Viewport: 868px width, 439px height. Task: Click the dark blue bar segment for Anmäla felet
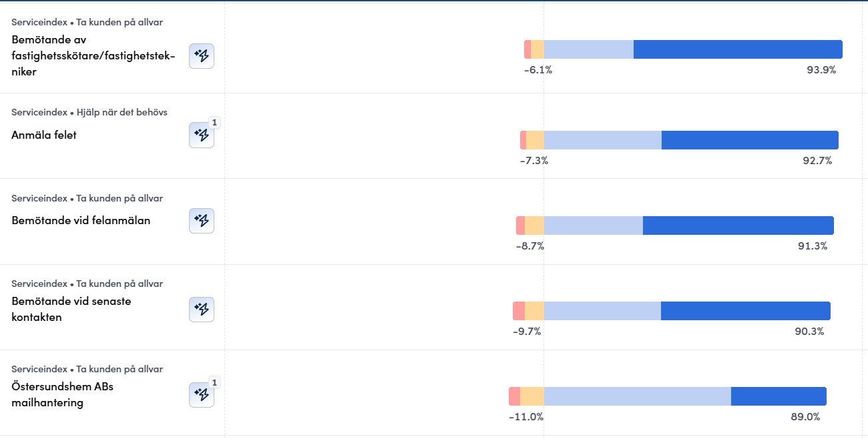pos(750,140)
